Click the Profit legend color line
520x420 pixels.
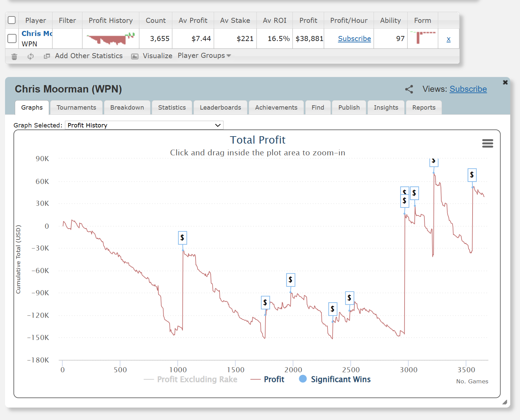pos(256,379)
